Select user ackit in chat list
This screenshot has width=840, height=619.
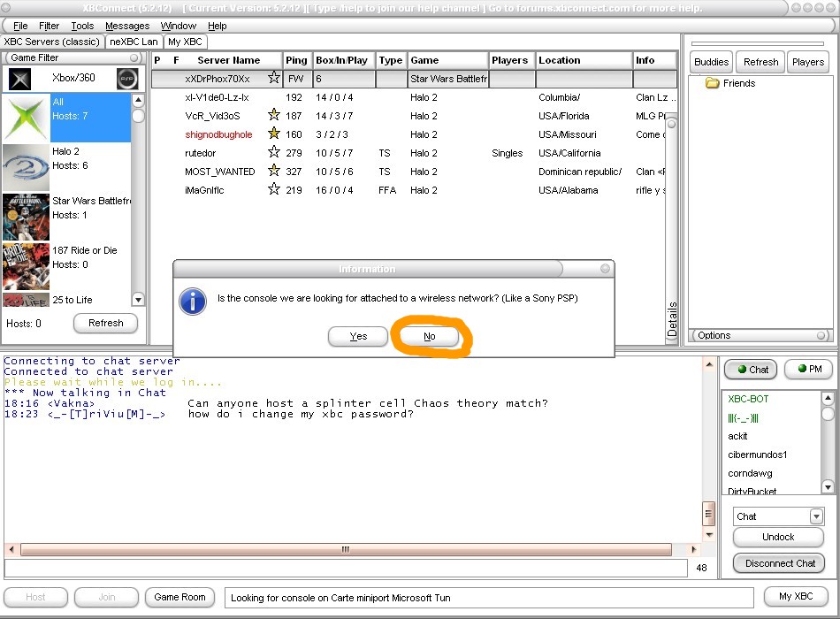(x=737, y=436)
